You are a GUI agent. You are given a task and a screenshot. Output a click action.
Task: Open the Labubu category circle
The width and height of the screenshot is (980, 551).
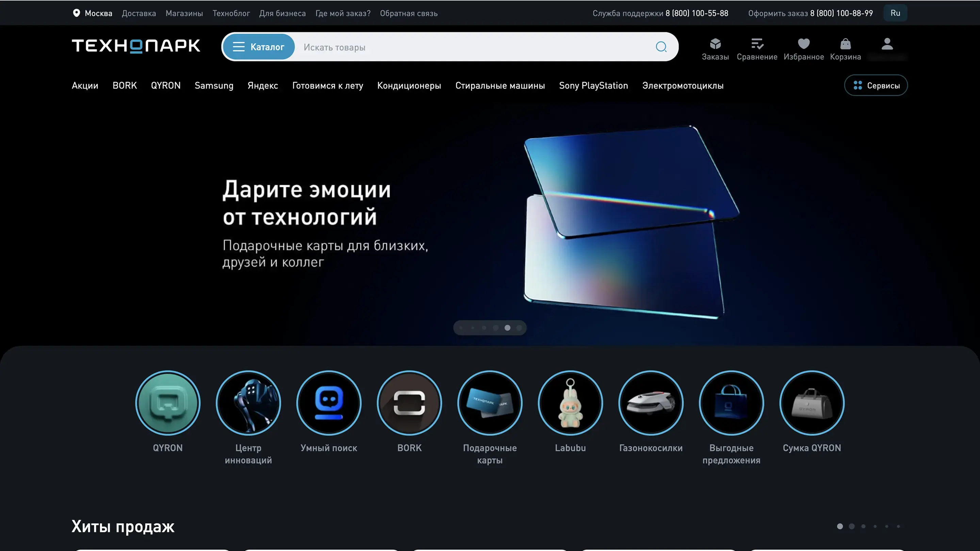click(x=570, y=403)
